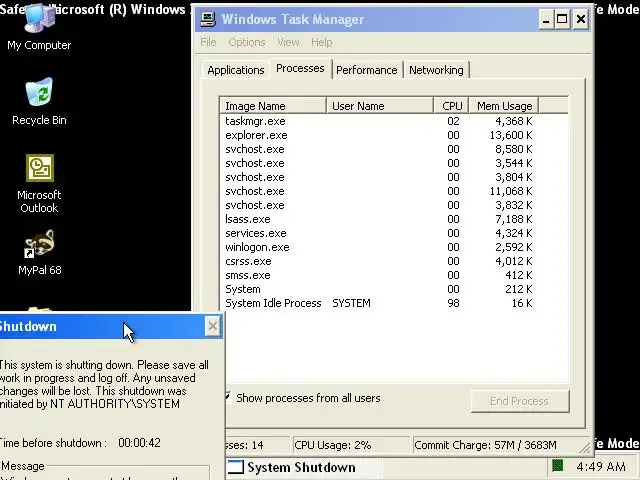Open the View menu in Task Manager
The height and width of the screenshot is (480, 640).
click(x=288, y=42)
